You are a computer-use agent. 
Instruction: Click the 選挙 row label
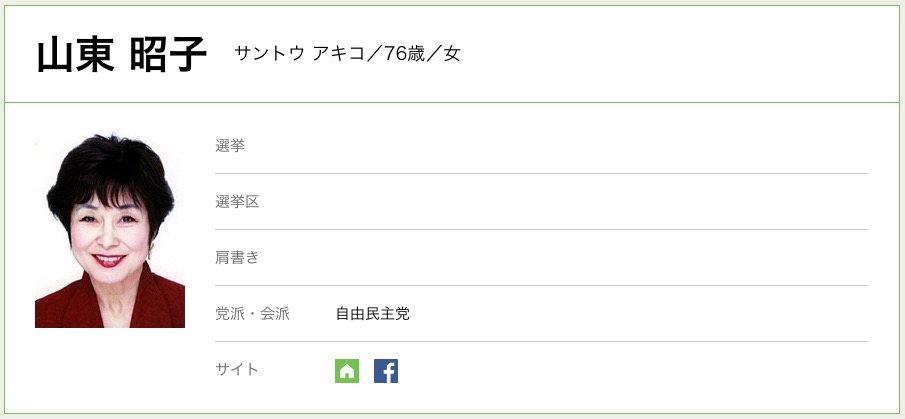tap(230, 146)
